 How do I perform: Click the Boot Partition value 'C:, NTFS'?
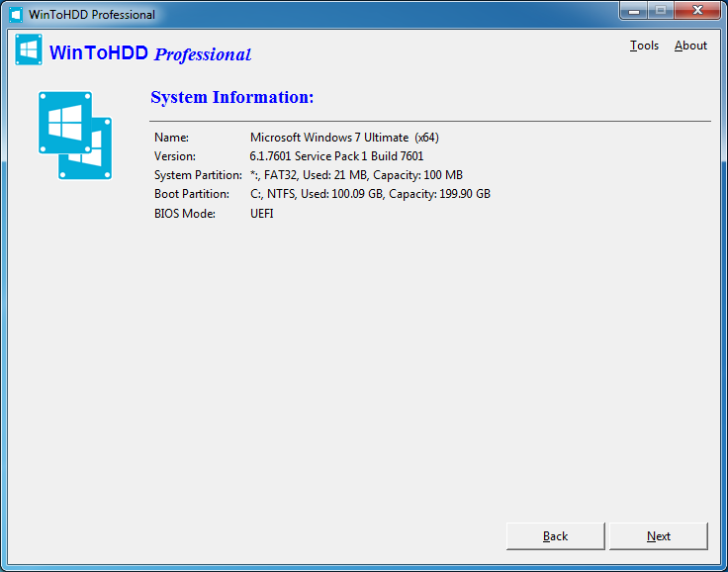[x=370, y=194]
